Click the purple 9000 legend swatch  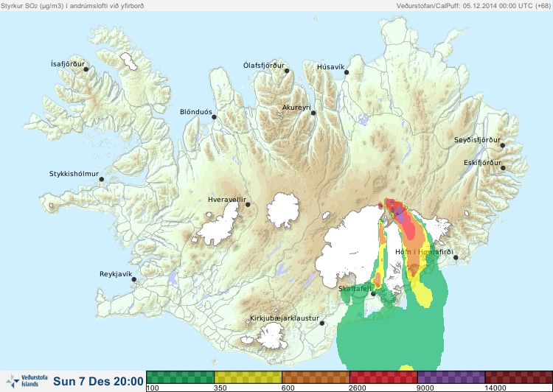451,377
